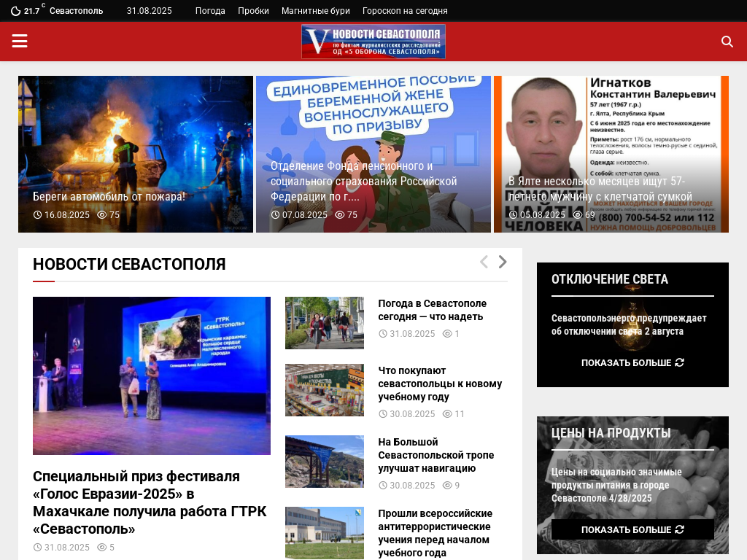Click Отключение света widget title
This screenshot has height=560, width=747.
[x=610, y=279]
